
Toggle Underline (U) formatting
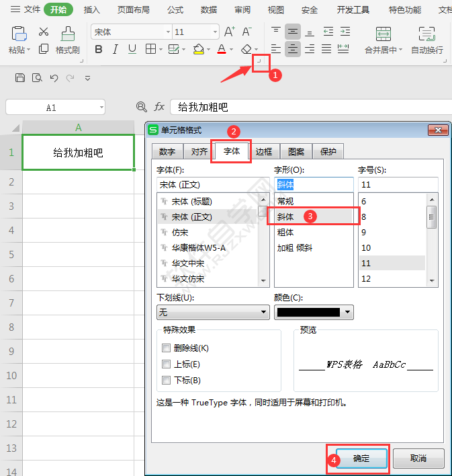pyautogui.click(x=132, y=49)
